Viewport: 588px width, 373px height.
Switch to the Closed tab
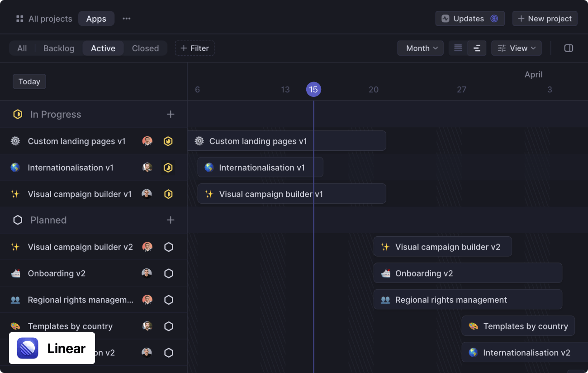point(145,48)
